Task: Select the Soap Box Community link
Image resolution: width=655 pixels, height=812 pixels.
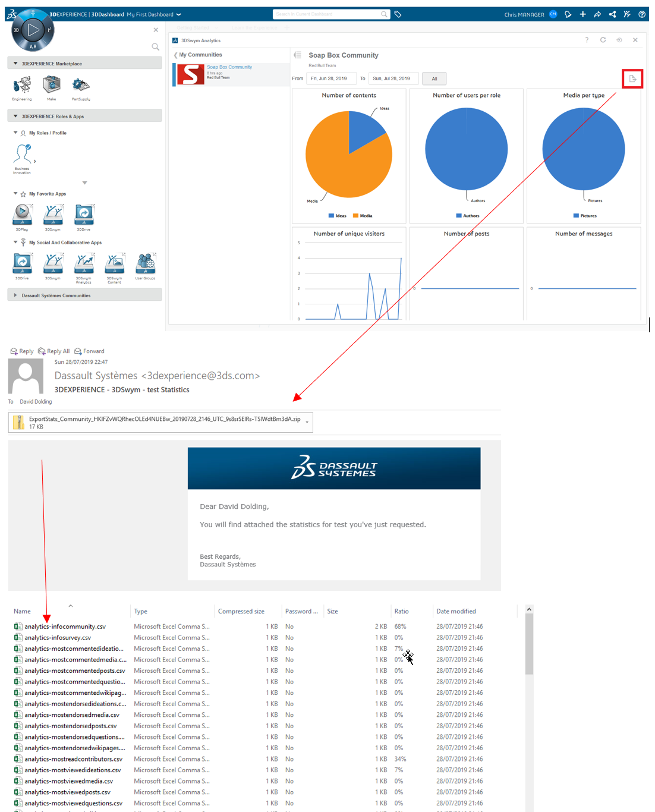Action: tap(229, 67)
